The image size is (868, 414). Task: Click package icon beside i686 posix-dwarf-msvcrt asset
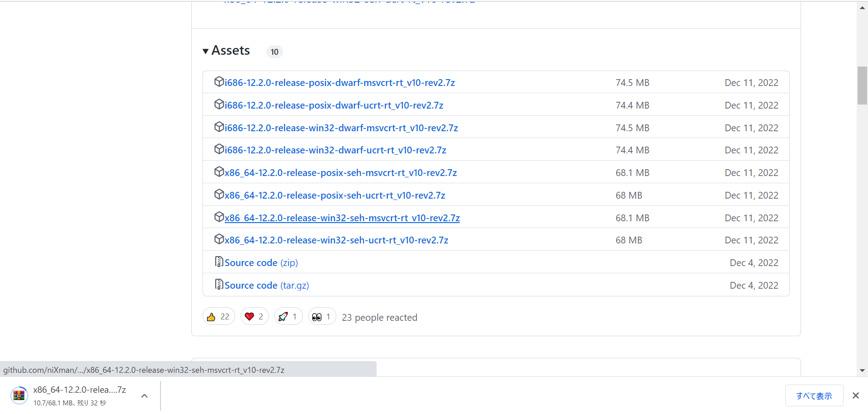219,81
